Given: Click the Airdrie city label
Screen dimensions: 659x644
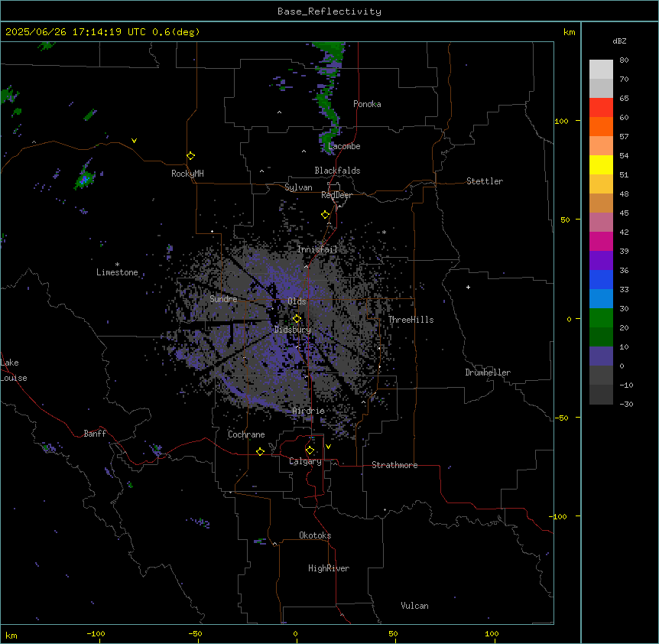Looking at the screenshot, I should pos(309,411).
